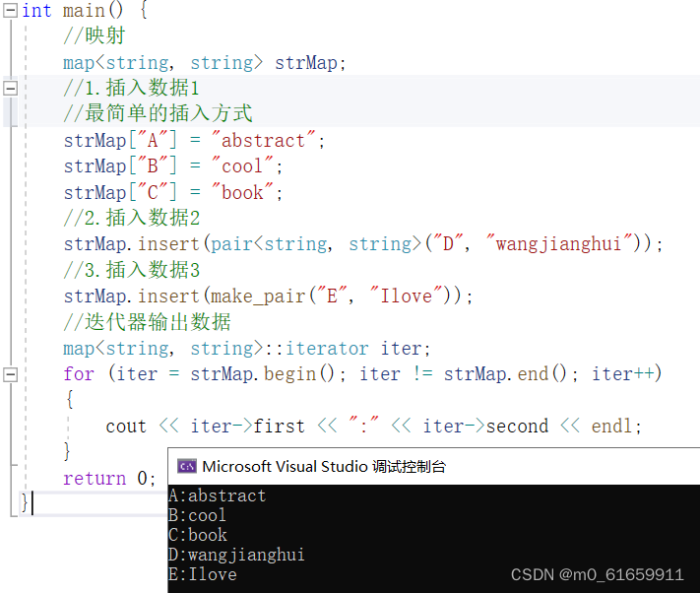Click the iterator type keyword

coord(327,349)
